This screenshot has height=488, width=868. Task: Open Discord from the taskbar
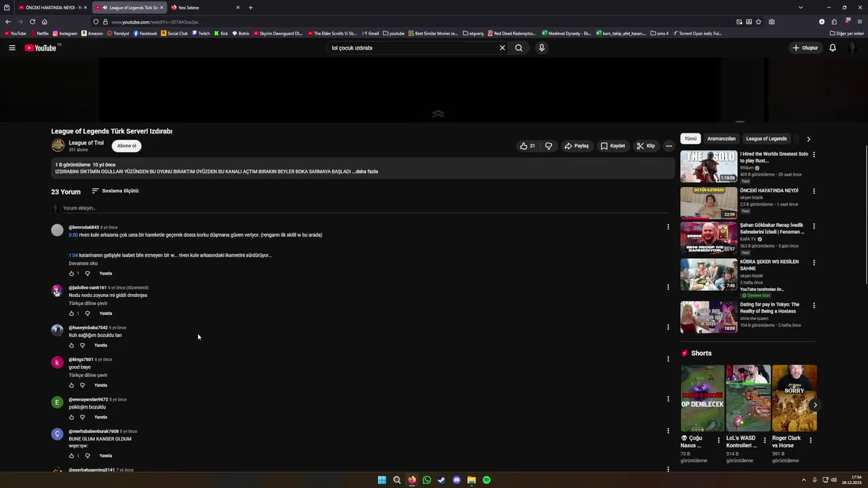456,480
